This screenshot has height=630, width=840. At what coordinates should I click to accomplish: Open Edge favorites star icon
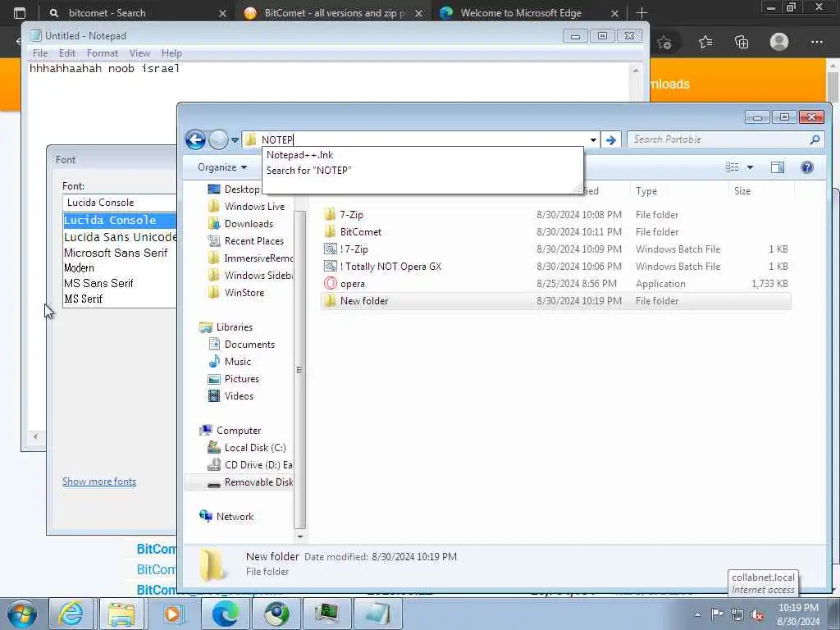(x=705, y=42)
